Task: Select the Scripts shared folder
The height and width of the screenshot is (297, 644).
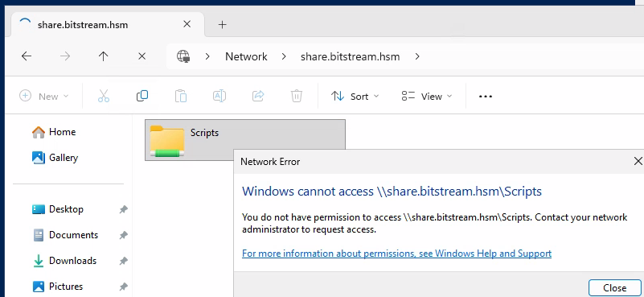Action: pos(244,140)
